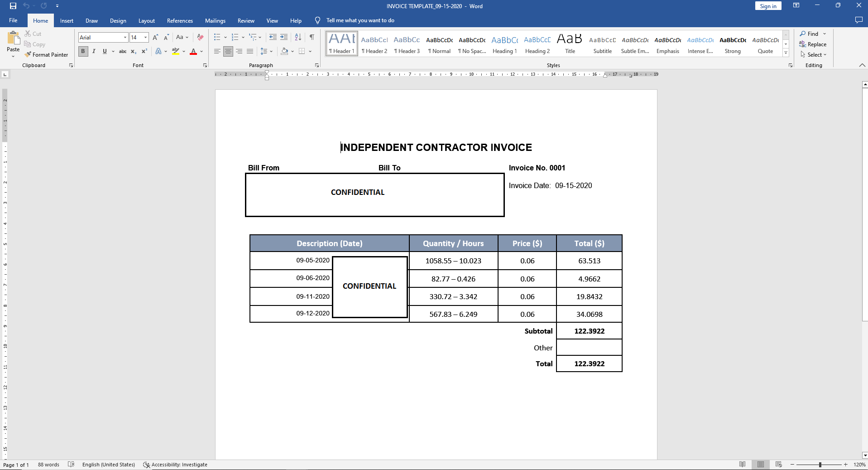
Task: Shrink the font size with Shrink Font icon
Action: (166, 38)
